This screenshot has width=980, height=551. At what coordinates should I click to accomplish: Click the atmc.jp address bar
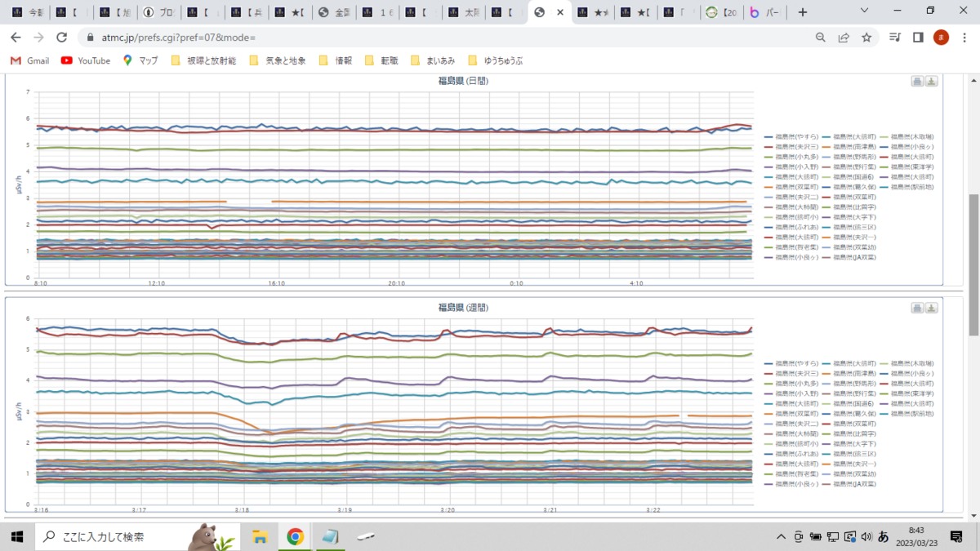449,38
